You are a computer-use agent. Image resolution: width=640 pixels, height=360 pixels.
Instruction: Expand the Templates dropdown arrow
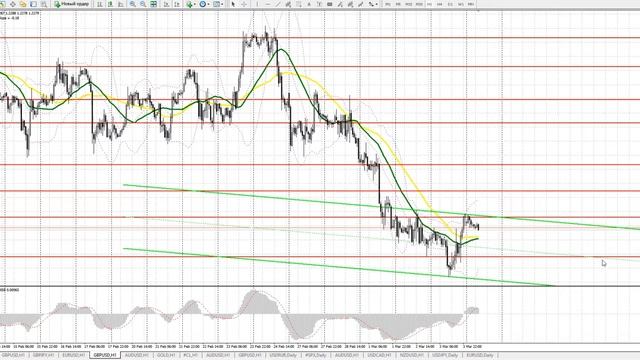click(x=222, y=4)
